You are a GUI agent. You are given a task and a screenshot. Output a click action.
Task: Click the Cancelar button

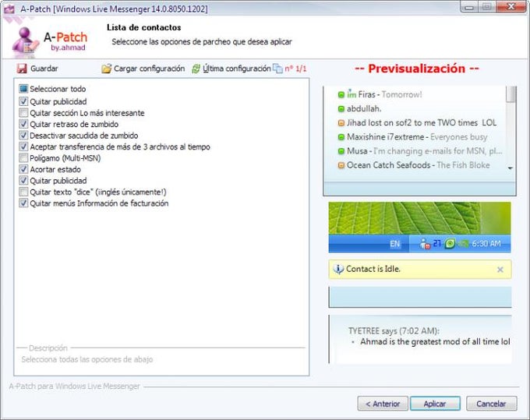pyautogui.click(x=492, y=404)
